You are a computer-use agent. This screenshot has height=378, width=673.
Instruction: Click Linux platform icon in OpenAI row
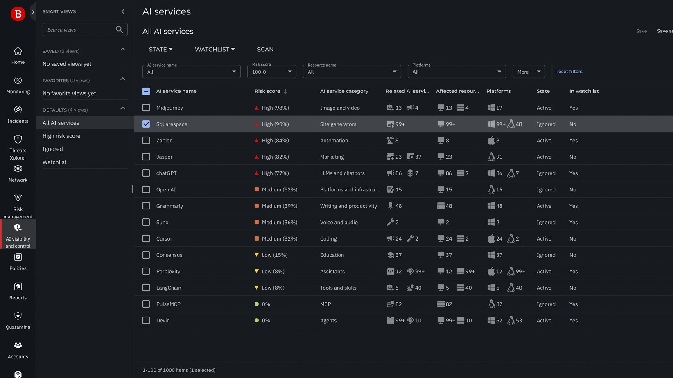491,189
